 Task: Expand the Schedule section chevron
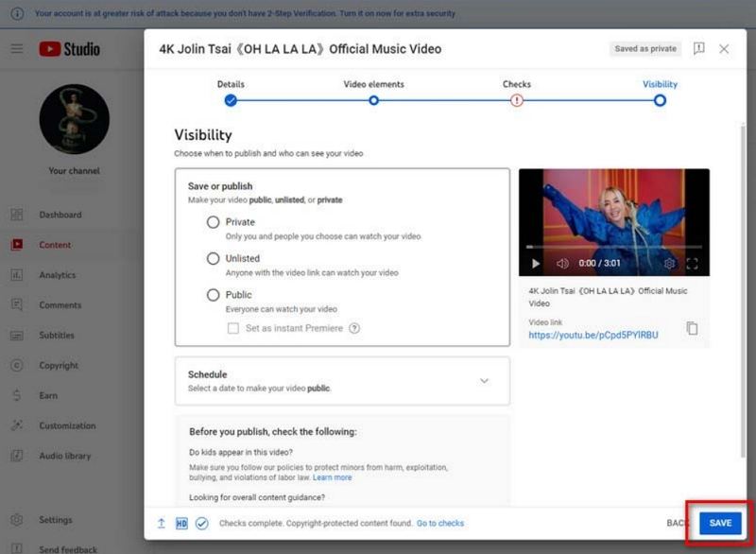pyautogui.click(x=484, y=381)
